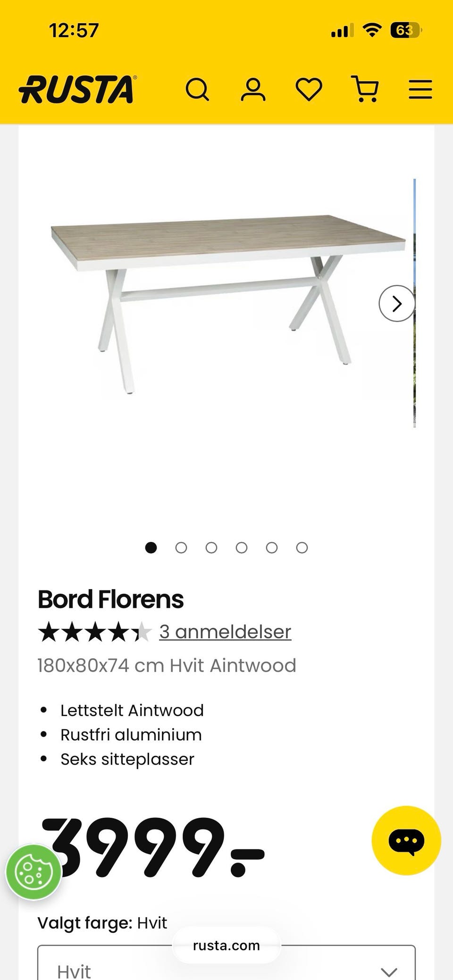453x980 pixels.
Task: Select the first carousel dot
Action: tap(151, 548)
